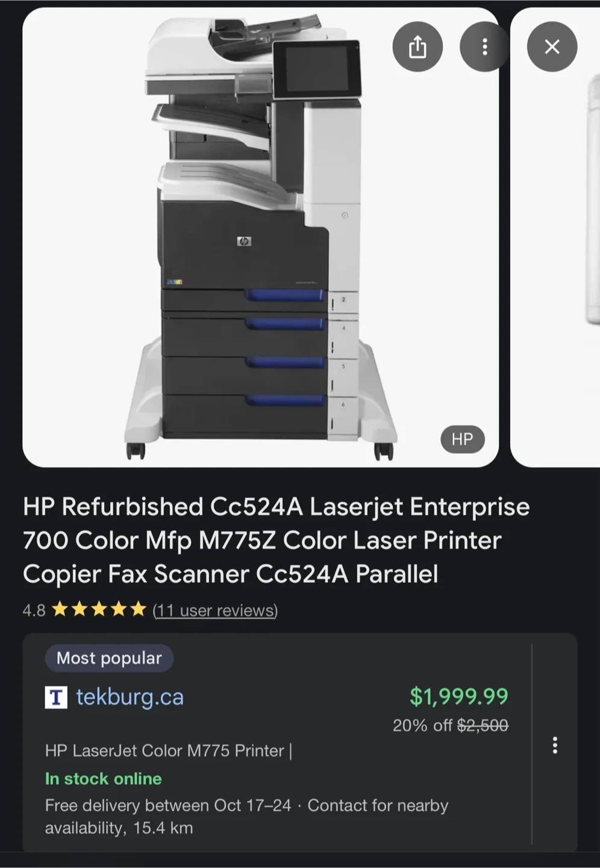This screenshot has height=868, width=600.
Task: Open the printer product photo
Action: coord(260,237)
